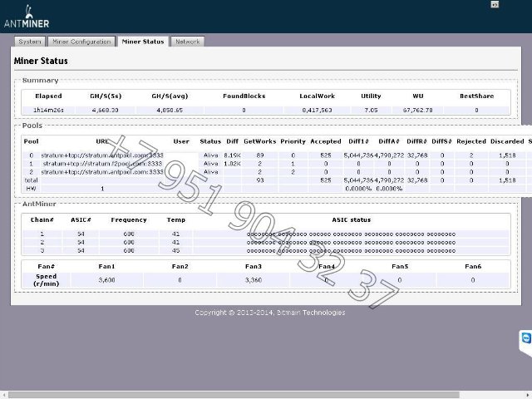
Task: Click pool 0 antpool stratum URL
Action: (102, 155)
